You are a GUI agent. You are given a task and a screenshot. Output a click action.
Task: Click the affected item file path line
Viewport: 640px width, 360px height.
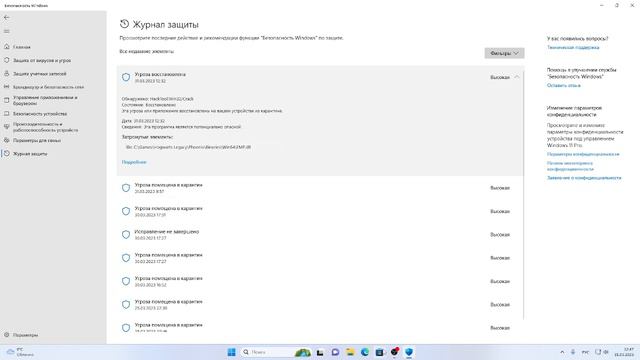tap(188, 147)
